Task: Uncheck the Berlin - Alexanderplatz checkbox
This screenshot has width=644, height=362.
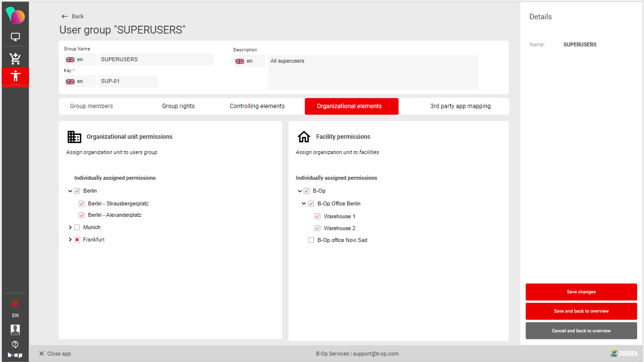Action: [x=82, y=215]
